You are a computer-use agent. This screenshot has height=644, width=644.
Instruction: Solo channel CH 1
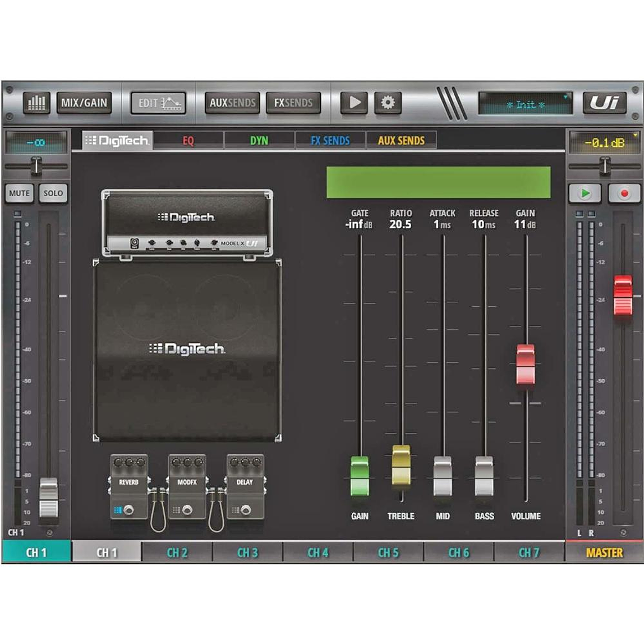[52, 193]
